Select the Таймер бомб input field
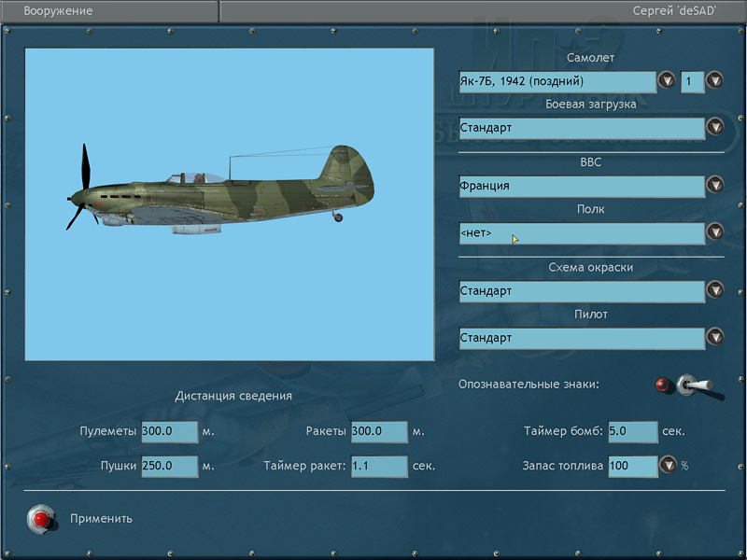 (x=632, y=432)
